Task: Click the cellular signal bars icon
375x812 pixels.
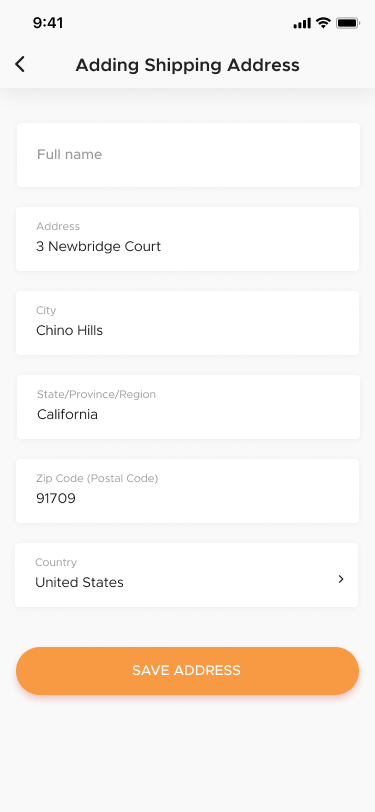Action: (302, 23)
